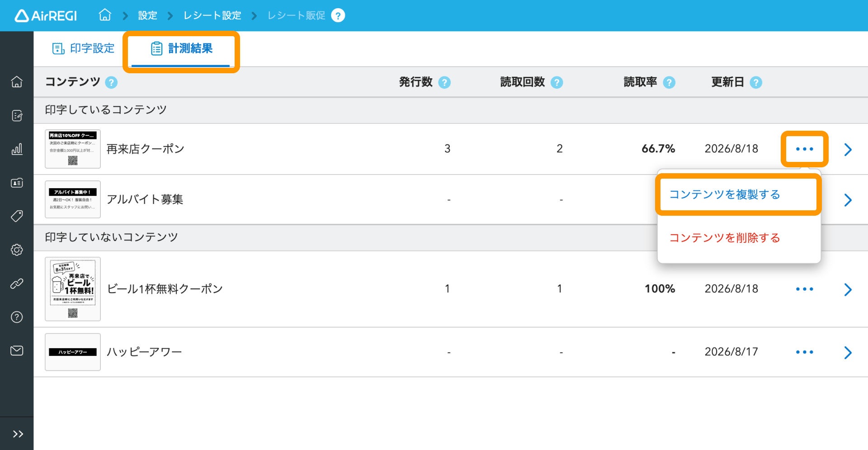This screenshot has height=450, width=868.
Task: Open details chevron for ビール1杯無料クーポン
Action: click(848, 289)
